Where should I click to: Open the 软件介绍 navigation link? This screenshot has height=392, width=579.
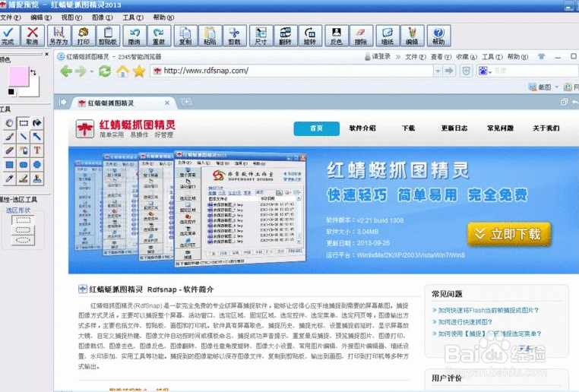[x=362, y=128]
